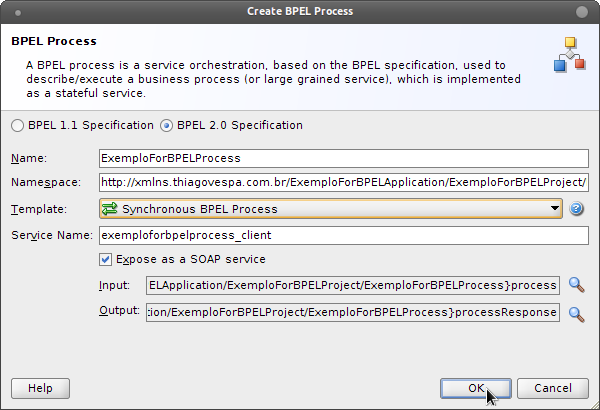Image resolution: width=600 pixels, height=410 pixels.
Task: Click the BPEL process diagram icon
Action: click(570, 54)
